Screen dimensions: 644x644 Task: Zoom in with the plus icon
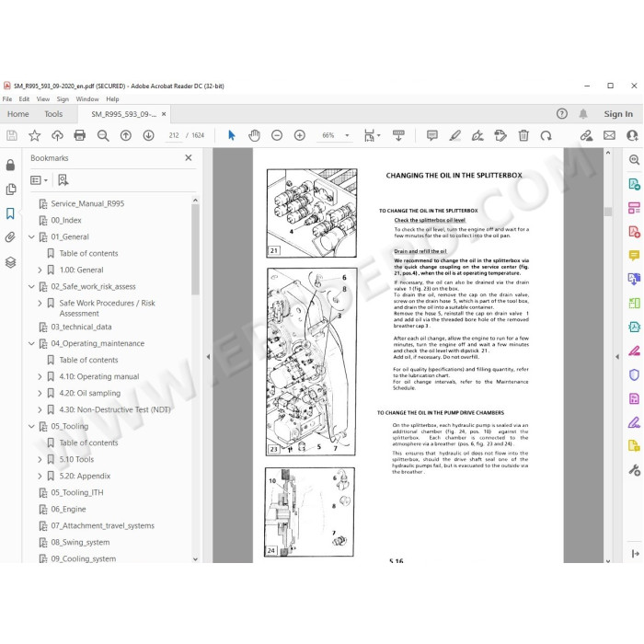[x=300, y=135]
